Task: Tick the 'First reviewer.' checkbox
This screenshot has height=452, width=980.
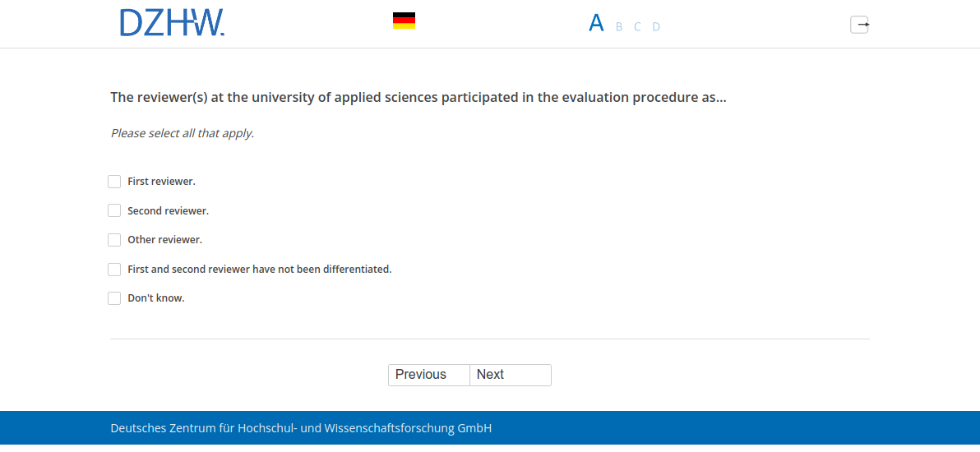Action: [x=114, y=182]
